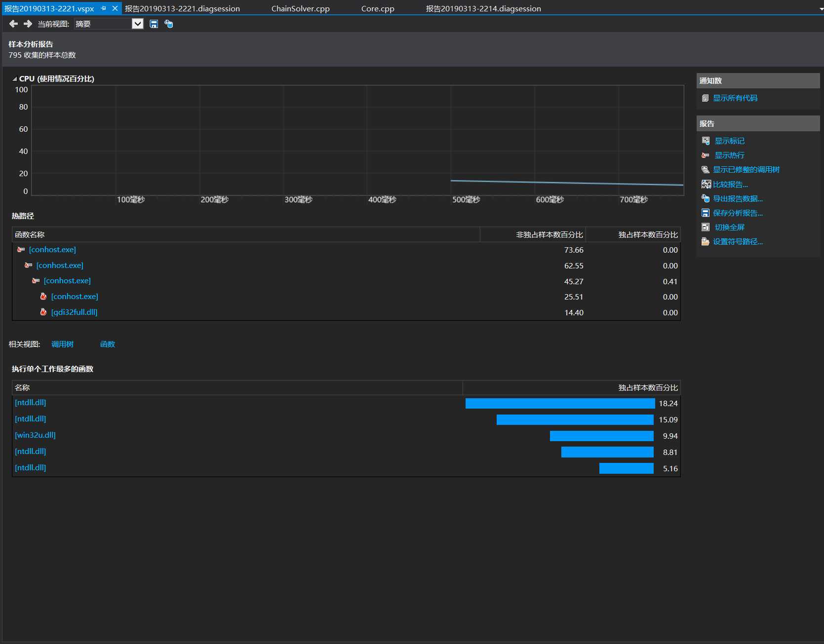This screenshot has width=824, height=644.
Task: Click the export data toolbar icon
Action: 168,24
